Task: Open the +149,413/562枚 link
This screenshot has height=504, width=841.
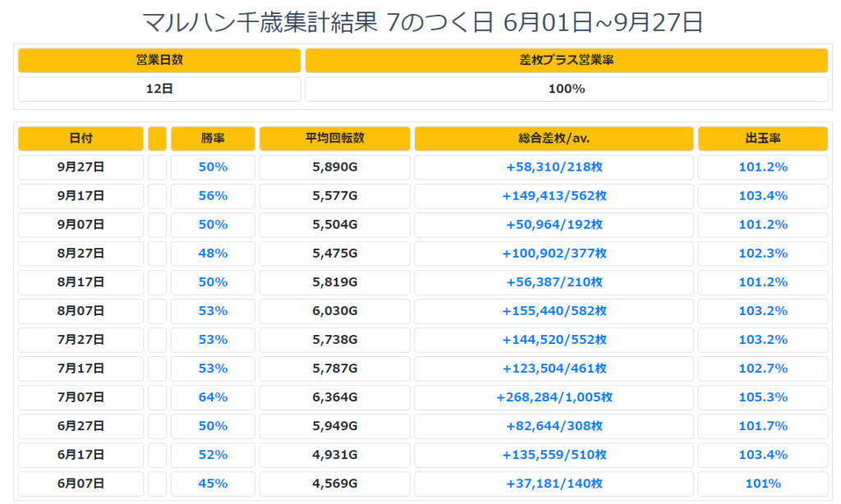Action: pyautogui.click(x=554, y=196)
